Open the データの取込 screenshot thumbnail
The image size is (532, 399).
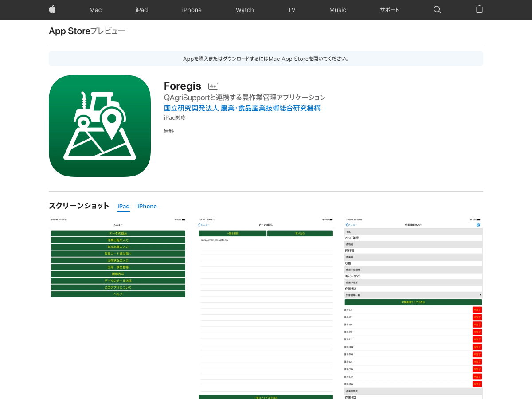(x=266, y=308)
